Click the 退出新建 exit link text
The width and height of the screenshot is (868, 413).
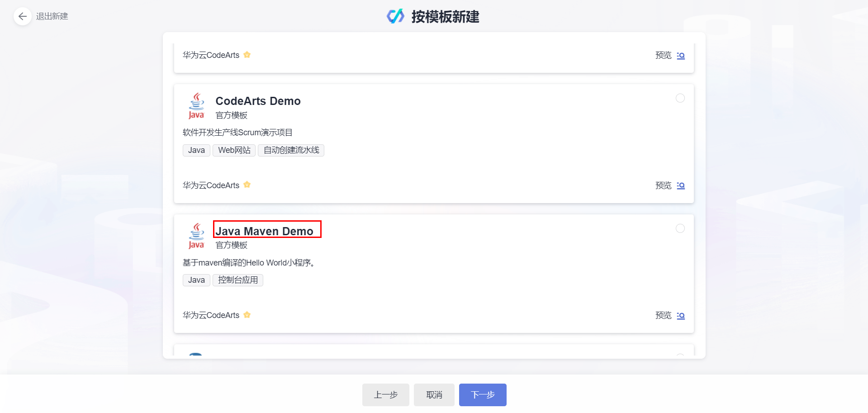[52, 17]
